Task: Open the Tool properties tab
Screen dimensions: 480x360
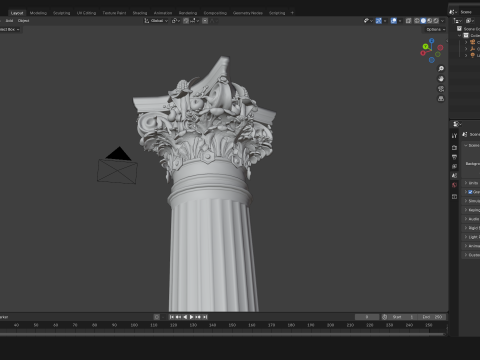Action: 454,136
